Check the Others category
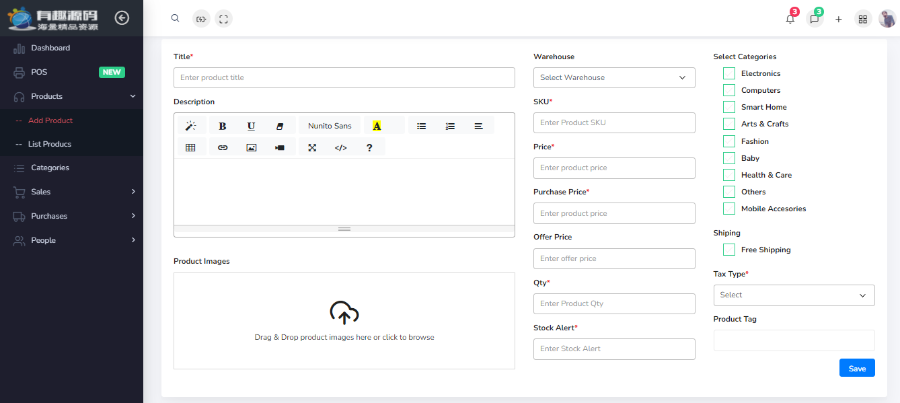The width and height of the screenshot is (900, 403). [x=729, y=191]
